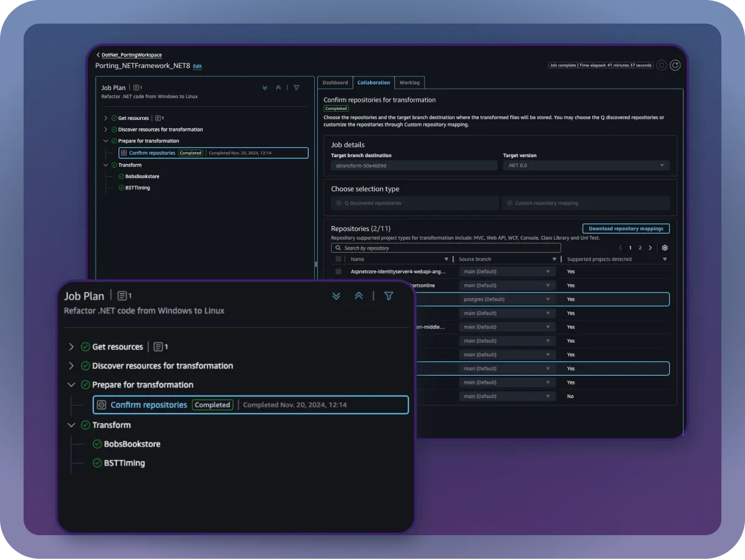Click the refresh icon beside job status
Screen dimensions: 745x560
tap(675, 65)
